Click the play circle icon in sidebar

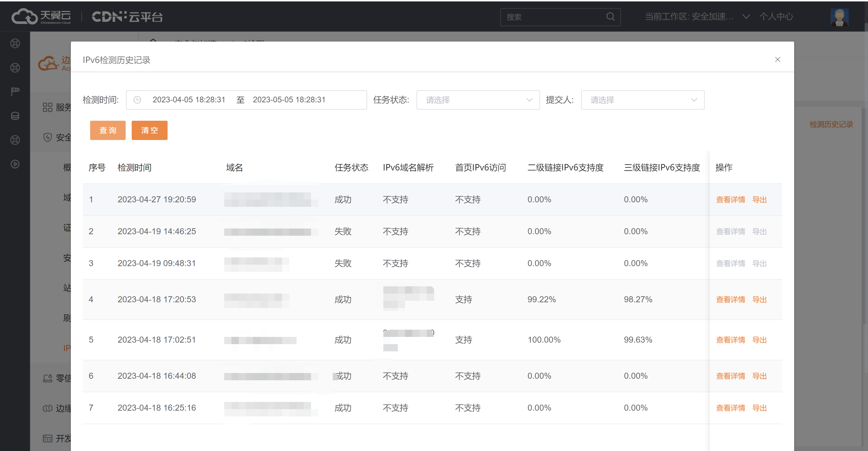[x=15, y=164]
